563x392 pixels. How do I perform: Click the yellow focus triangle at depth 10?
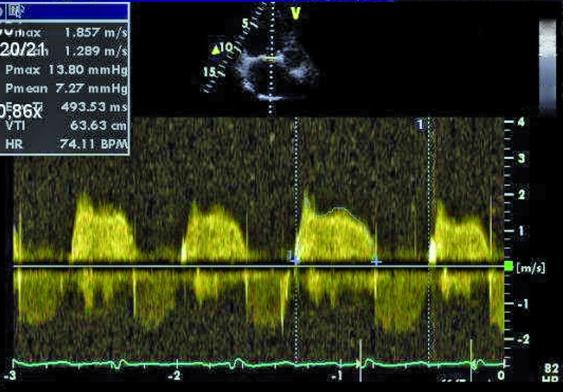pos(215,49)
